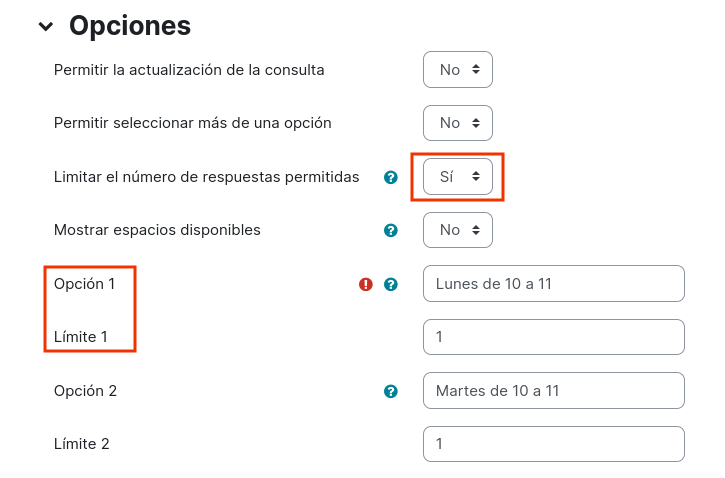Image resolution: width=725 pixels, height=478 pixels.
Task: Open 'Limitar el número de respuestas permitidas' dropdown
Action: (458, 177)
